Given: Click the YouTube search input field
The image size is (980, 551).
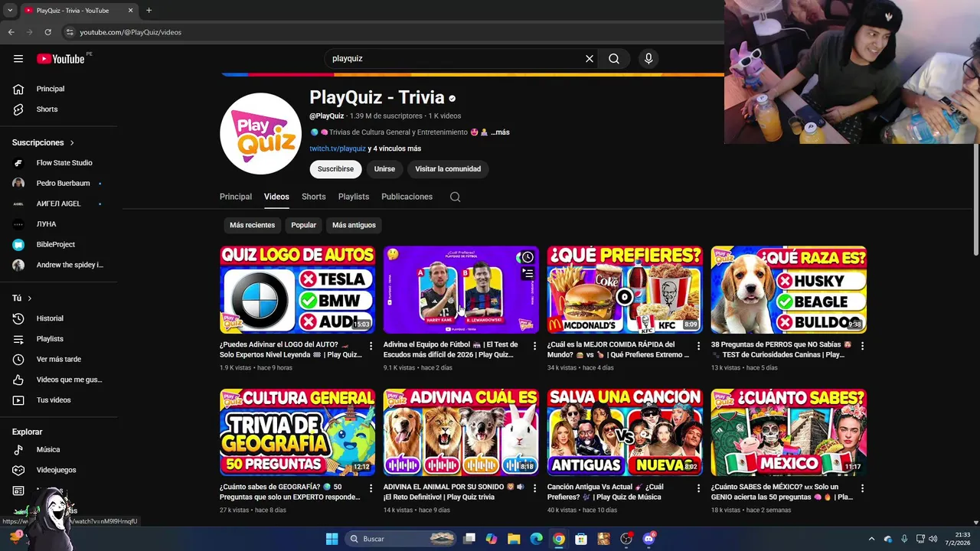Looking at the screenshot, I should [453, 58].
